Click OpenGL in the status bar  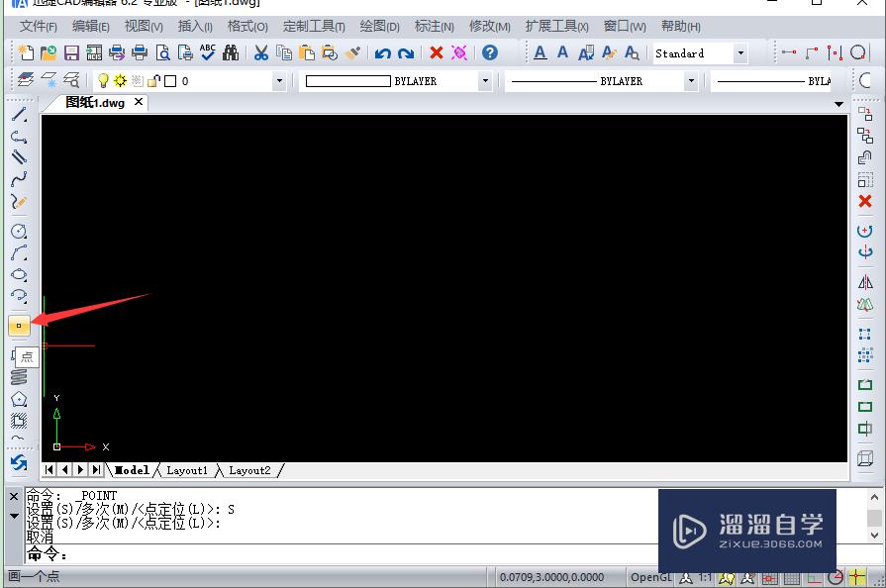(x=650, y=577)
